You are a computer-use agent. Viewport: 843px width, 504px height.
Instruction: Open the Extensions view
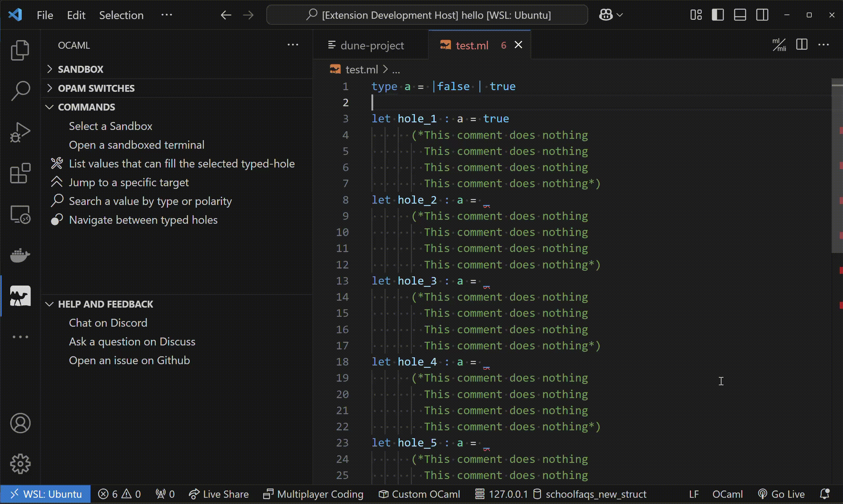tap(20, 173)
